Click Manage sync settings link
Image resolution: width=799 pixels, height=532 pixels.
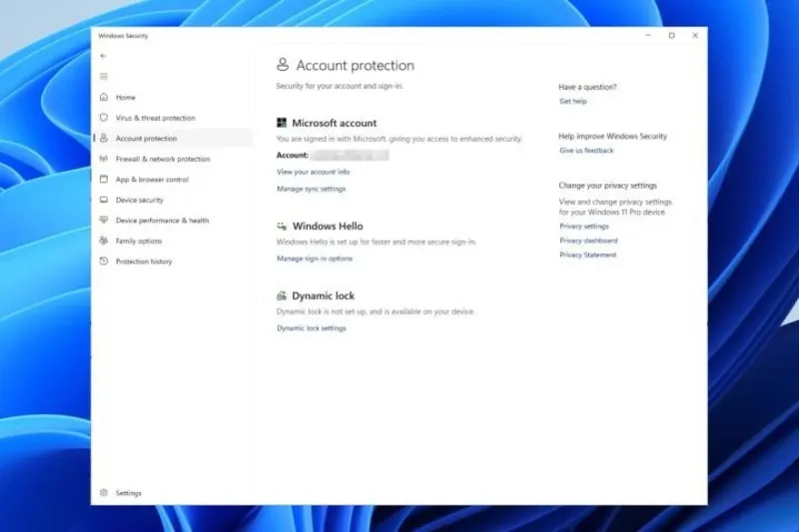(x=311, y=189)
